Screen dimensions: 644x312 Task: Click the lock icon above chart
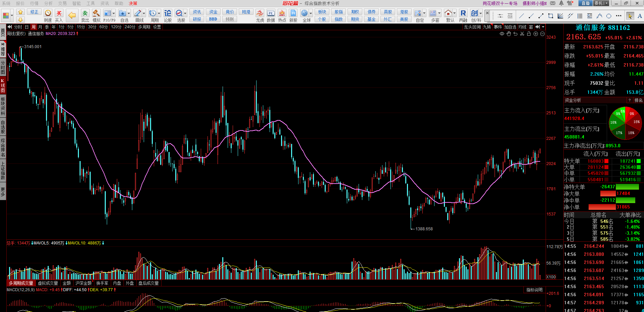529,34
